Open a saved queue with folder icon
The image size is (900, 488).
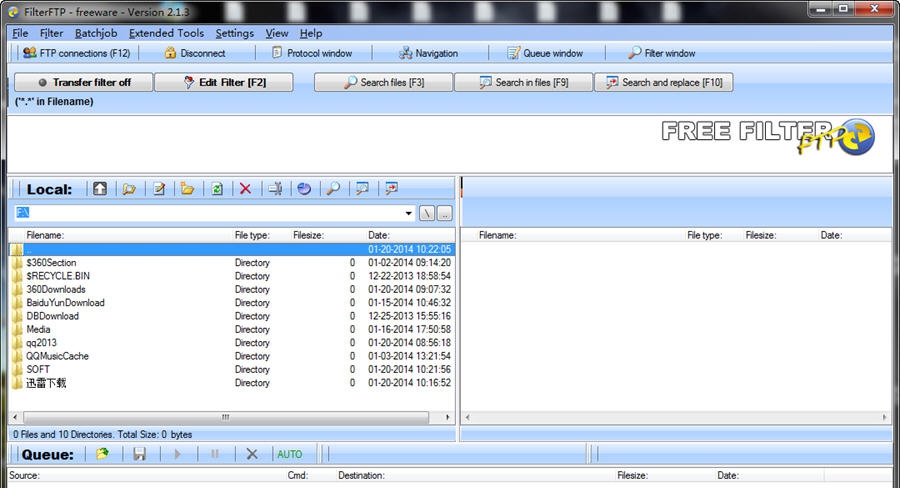pyautogui.click(x=102, y=454)
